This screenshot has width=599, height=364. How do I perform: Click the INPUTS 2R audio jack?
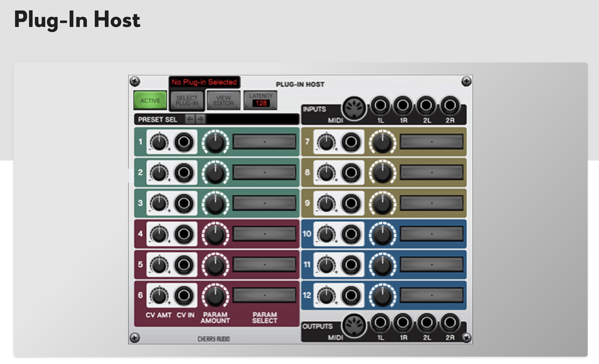click(450, 105)
